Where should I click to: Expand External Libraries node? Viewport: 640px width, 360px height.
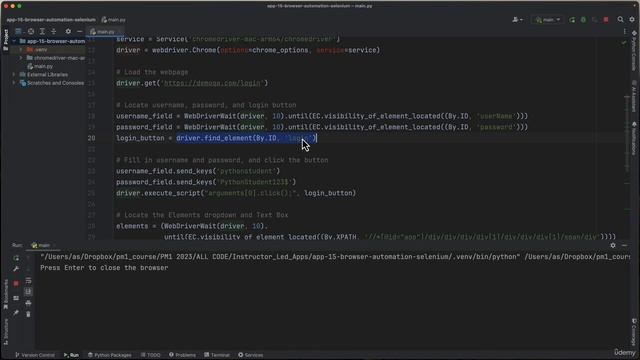click(x=14, y=75)
